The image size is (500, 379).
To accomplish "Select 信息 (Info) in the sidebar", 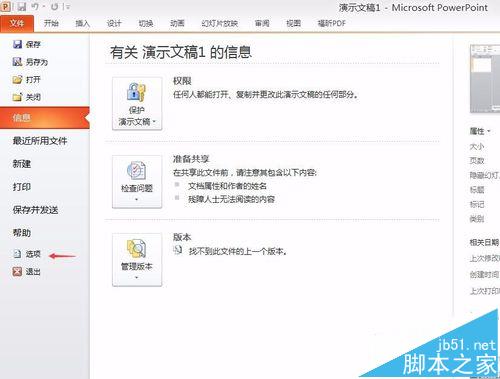I will [45, 118].
